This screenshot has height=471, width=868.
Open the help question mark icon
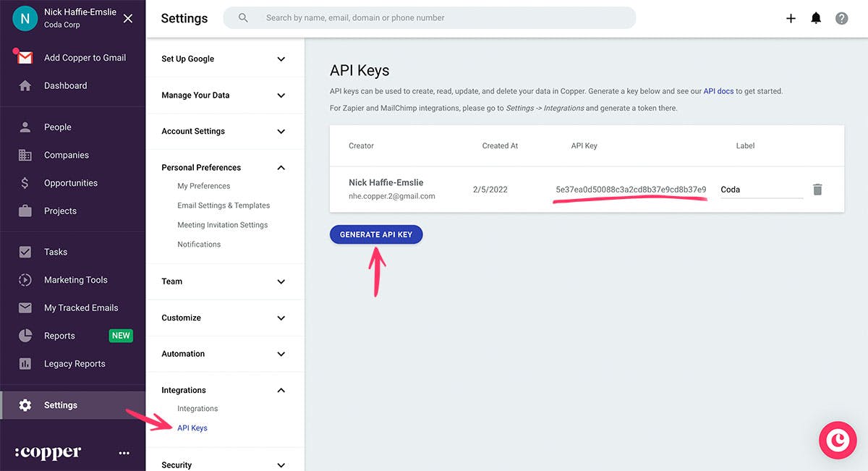pos(841,18)
